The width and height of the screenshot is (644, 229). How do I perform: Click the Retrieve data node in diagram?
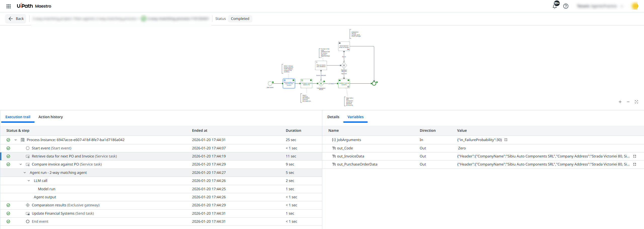289,83
